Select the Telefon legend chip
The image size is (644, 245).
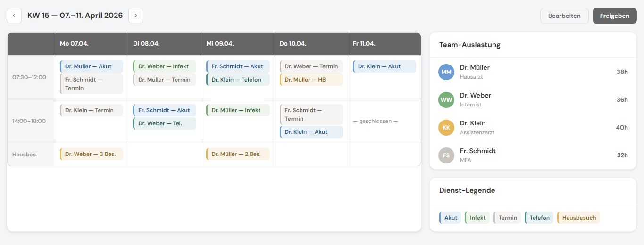tap(539, 218)
